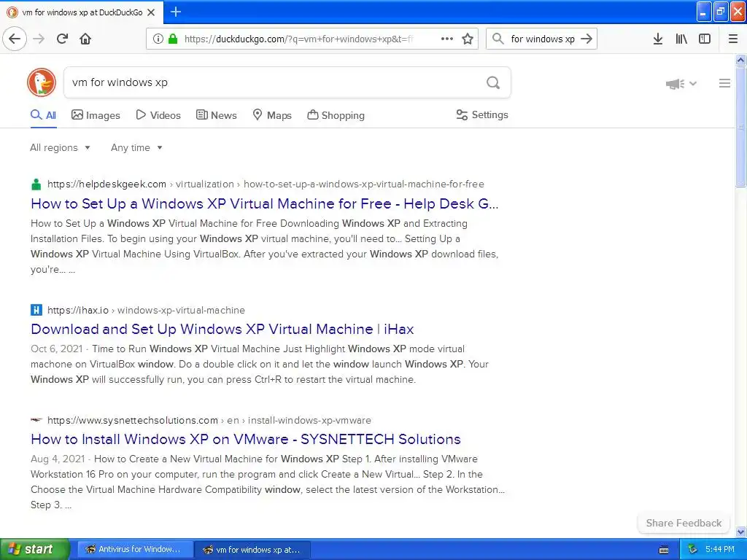Open 'Download and Set Up Windows XP Virtual Machine' link
The width and height of the screenshot is (747, 560).
222,329
